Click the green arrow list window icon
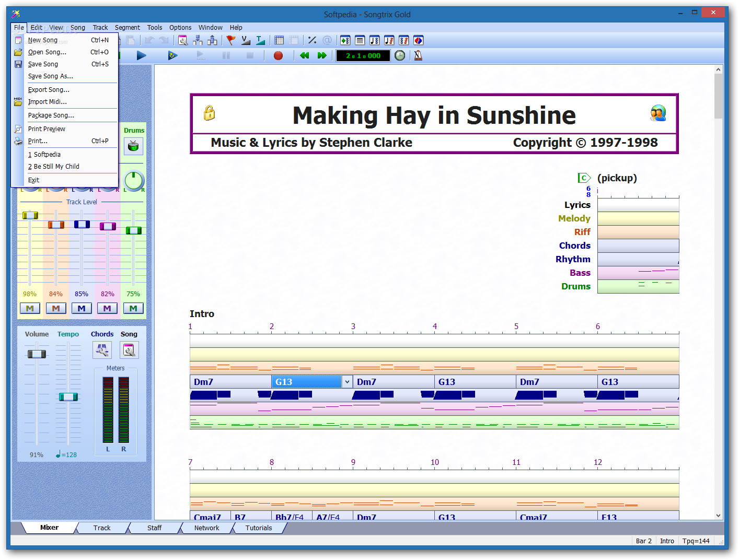The image size is (739, 560). 345,40
